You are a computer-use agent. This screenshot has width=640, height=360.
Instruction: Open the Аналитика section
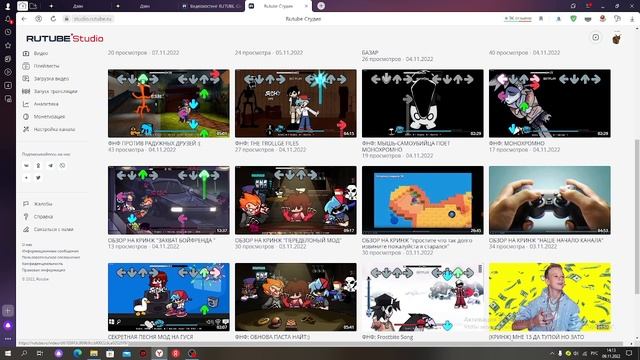tap(40, 104)
